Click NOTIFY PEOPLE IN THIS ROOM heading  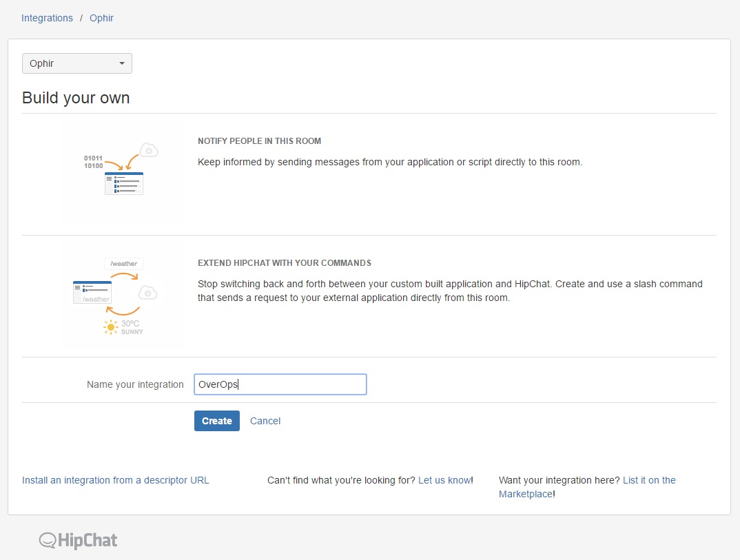[x=260, y=141]
